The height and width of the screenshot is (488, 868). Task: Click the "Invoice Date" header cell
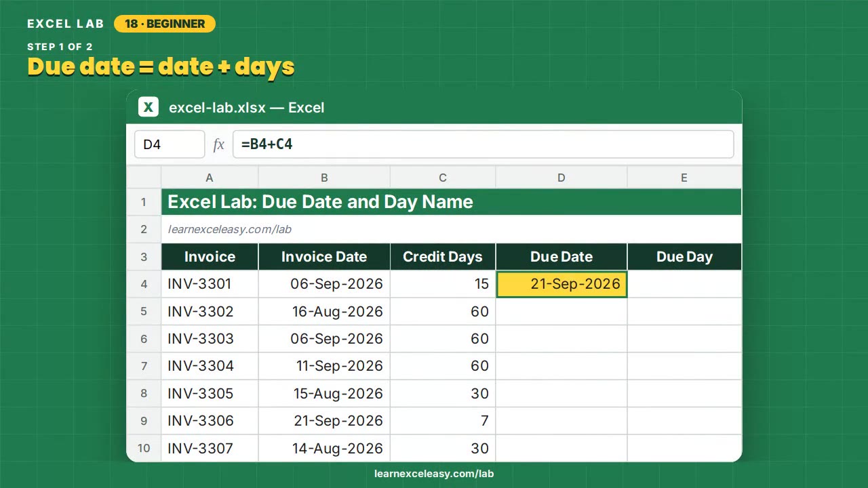click(324, 257)
